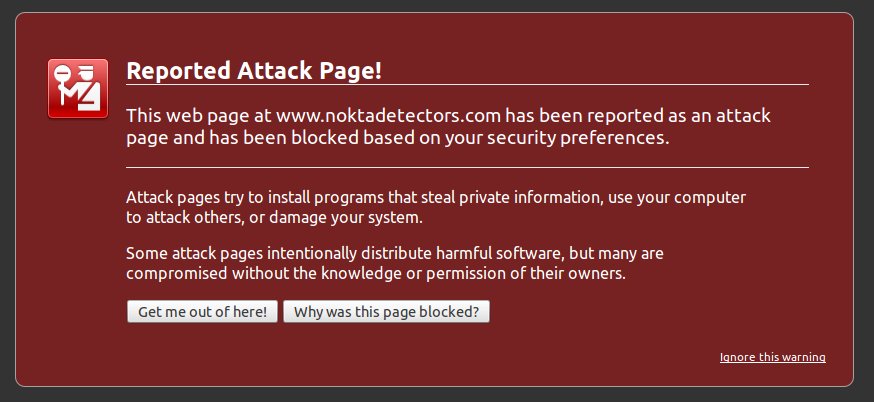Open "Why was this page blocked?" explanation

386,312
